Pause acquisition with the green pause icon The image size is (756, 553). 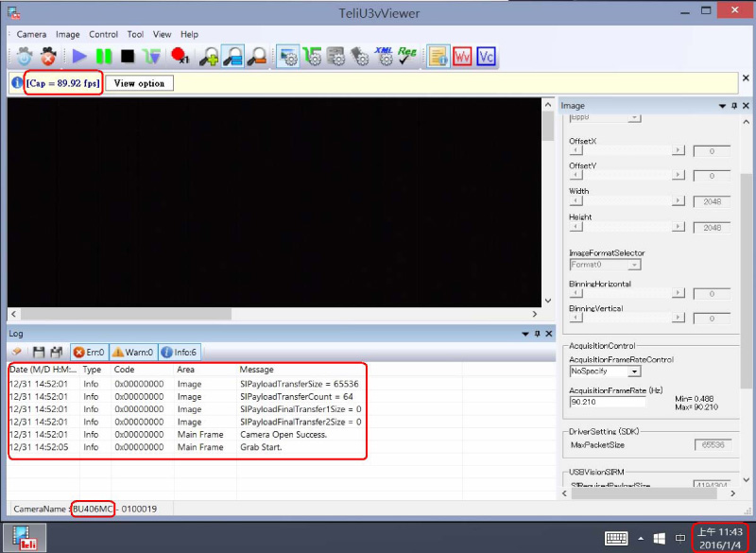coord(104,57)
